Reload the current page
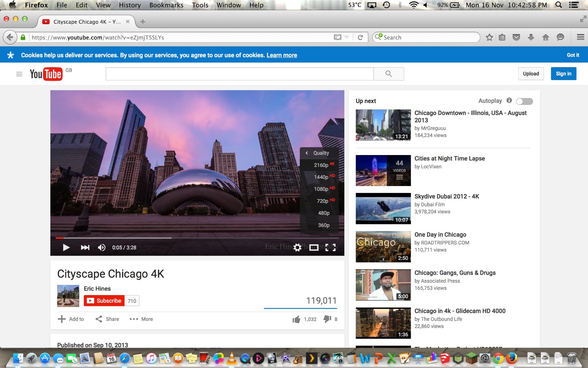This screenshot has width=588, height=368. click(x=360, y=37)
